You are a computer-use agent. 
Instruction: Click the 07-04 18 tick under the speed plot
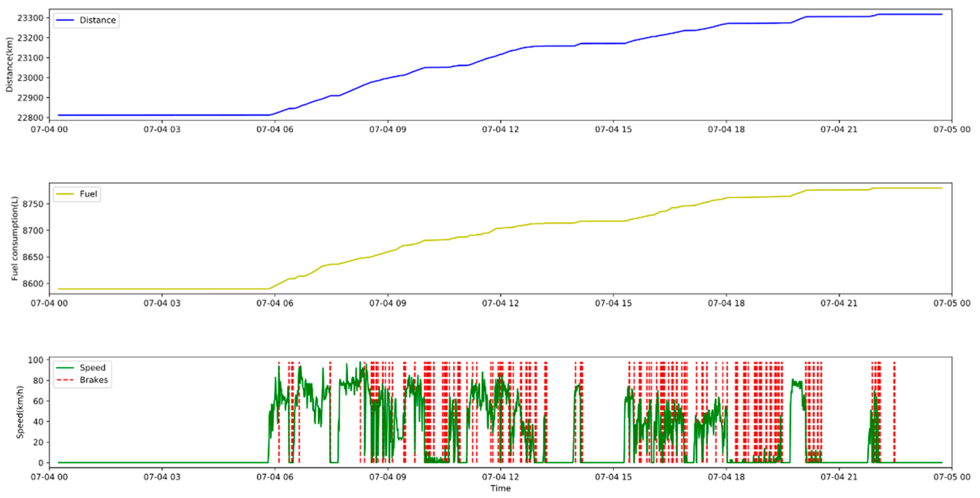coord(726,477)
